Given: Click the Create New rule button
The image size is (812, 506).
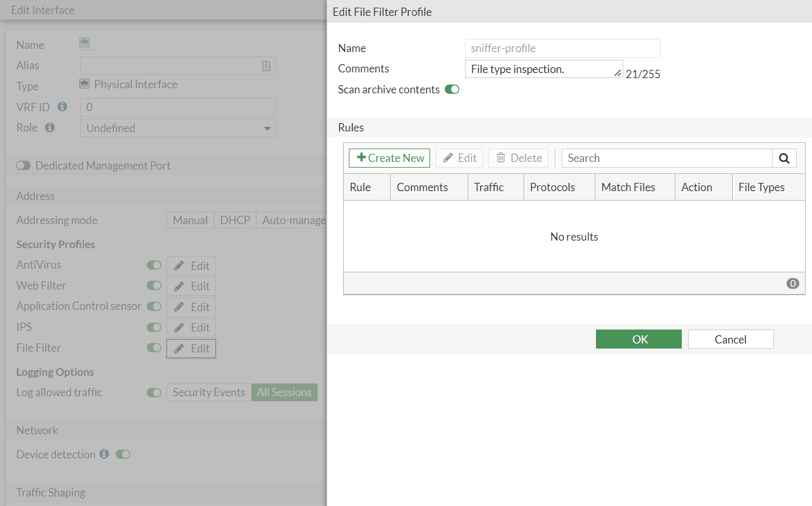Looking at the screenshot, I should 389,158.
